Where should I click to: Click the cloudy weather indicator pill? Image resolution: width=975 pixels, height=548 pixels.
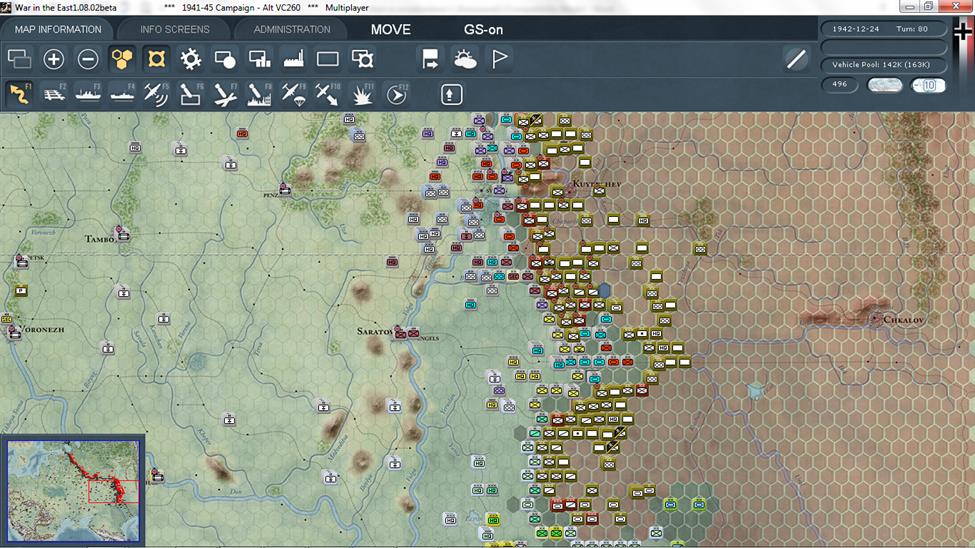click(884, 85)
